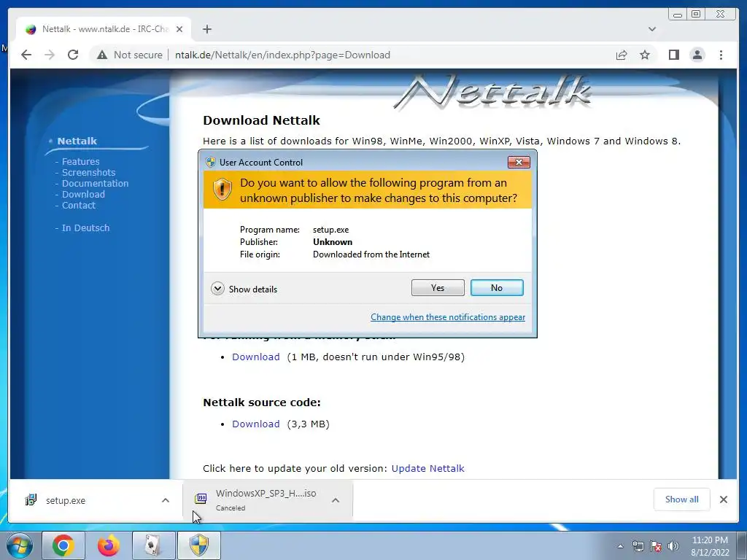Click the Nettalk tab favicon

pos(31,29)
